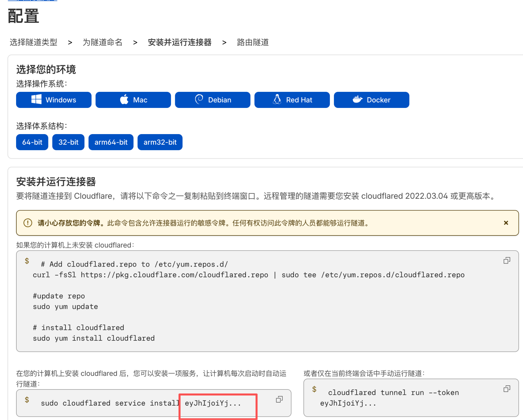Choose the arm64-bit architecture

[x=111, y=142]
